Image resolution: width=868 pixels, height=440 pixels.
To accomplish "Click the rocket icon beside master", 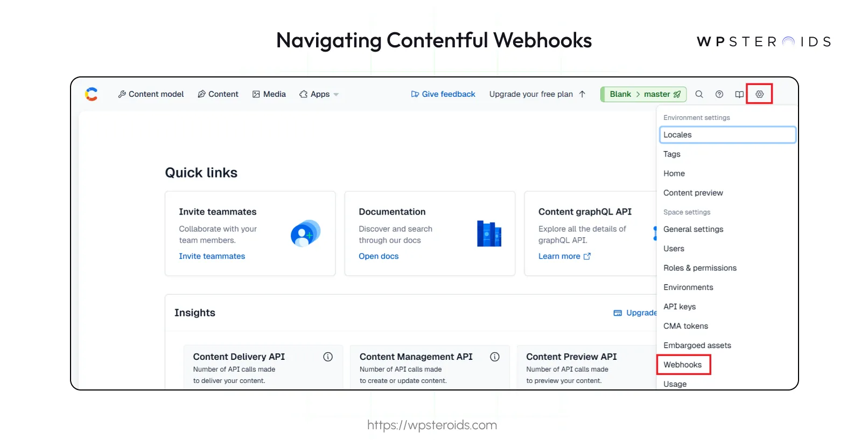I will point(677,94).
